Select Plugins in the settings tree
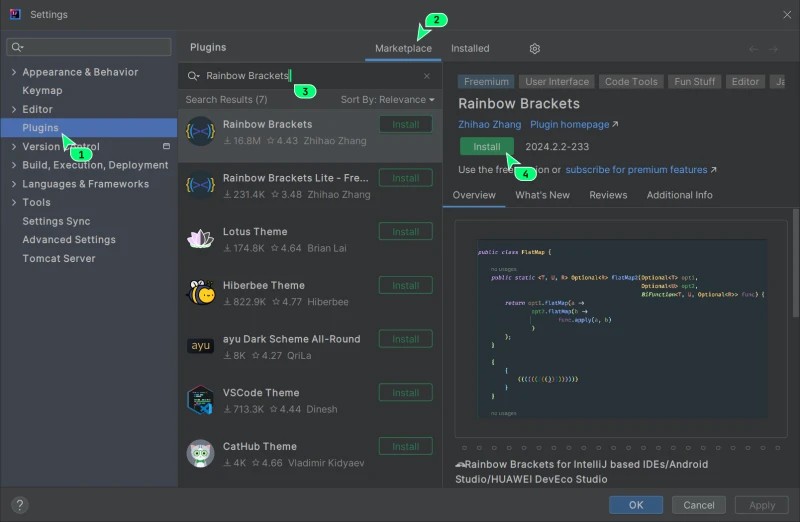Viewport: 800px width, 522px height. coord(89,128)
